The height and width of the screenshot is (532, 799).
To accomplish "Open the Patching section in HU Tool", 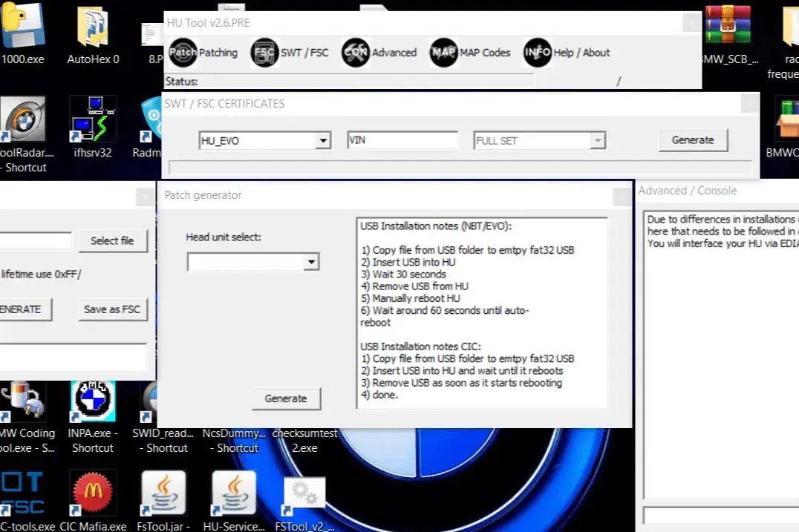I will [x=203, y=53].
